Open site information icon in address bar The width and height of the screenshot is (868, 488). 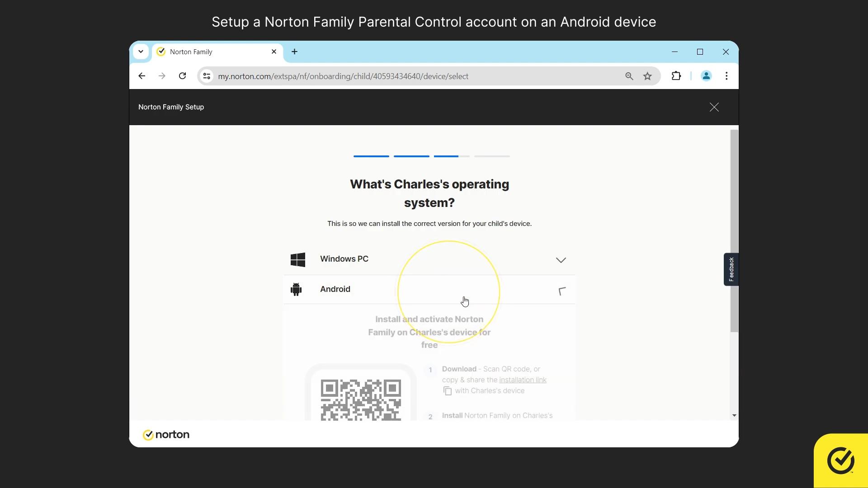tap(207, 76)
